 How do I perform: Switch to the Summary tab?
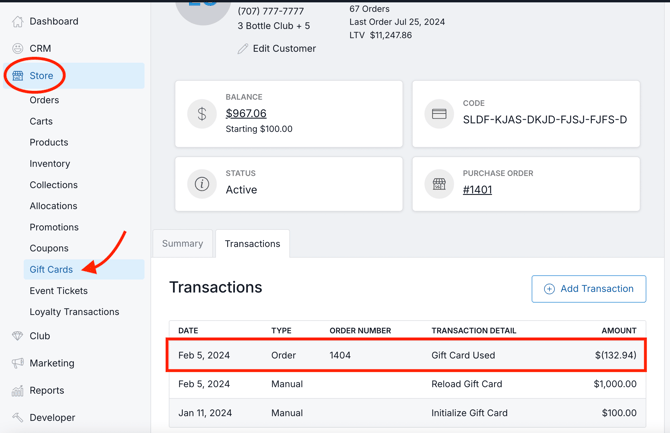click(x=182, y=243)
